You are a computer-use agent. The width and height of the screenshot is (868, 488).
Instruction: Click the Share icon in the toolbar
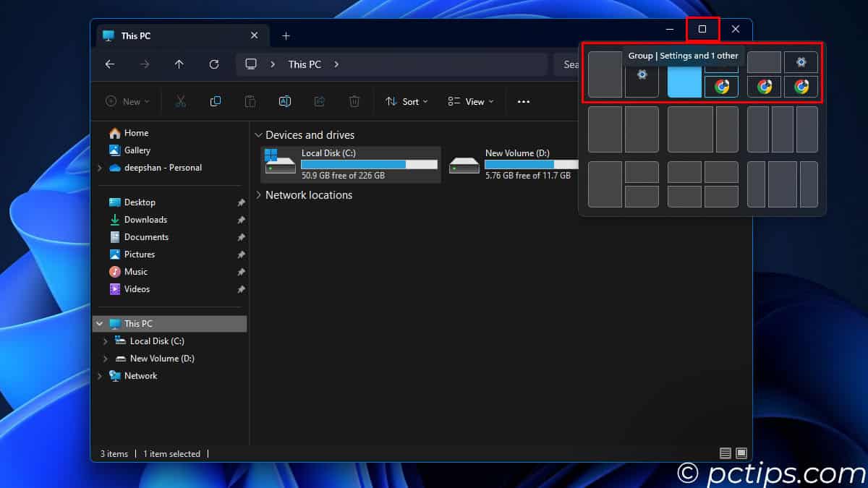point(320,101)
